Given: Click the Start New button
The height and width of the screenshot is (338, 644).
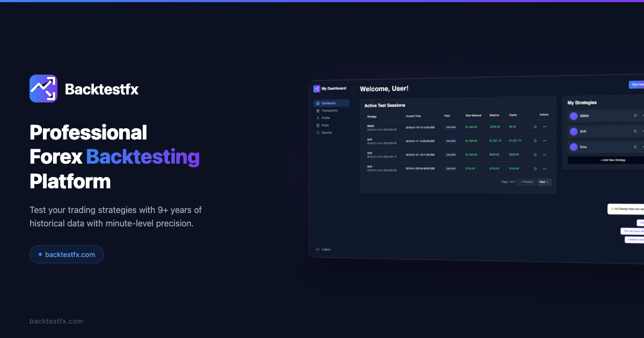Looking at the screenshot, I should 636,85.
